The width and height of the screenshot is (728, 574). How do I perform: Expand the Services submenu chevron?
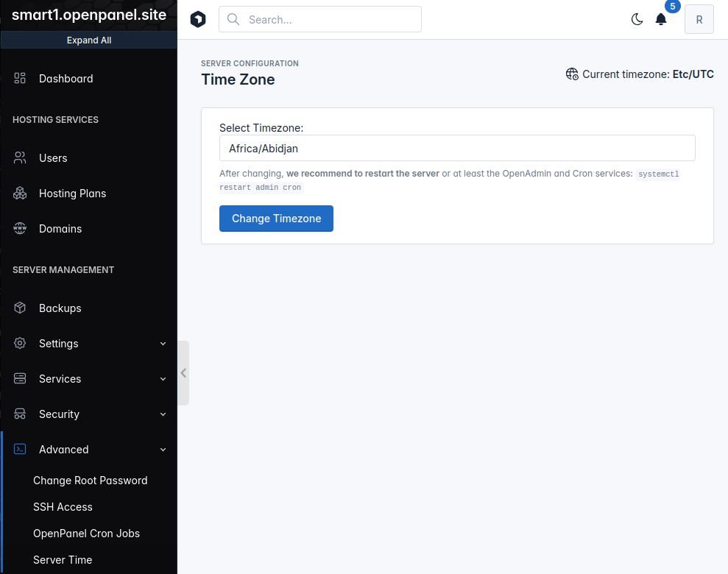click(163, 379)
